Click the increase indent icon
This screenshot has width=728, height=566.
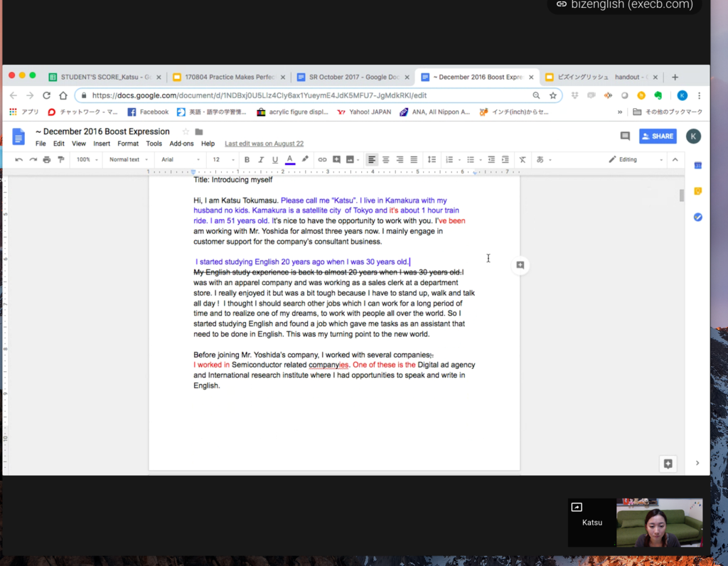point(505,160)
